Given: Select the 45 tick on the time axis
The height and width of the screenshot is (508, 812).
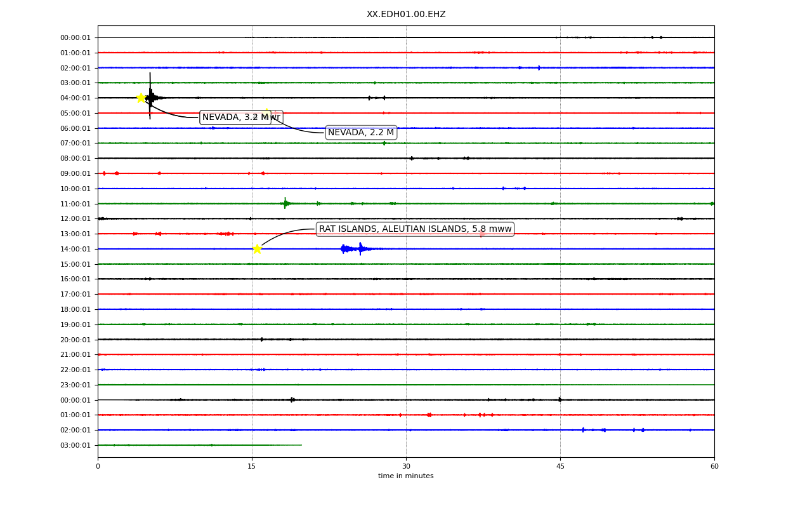Looking at the screenshot, I should tap(560, 467).
